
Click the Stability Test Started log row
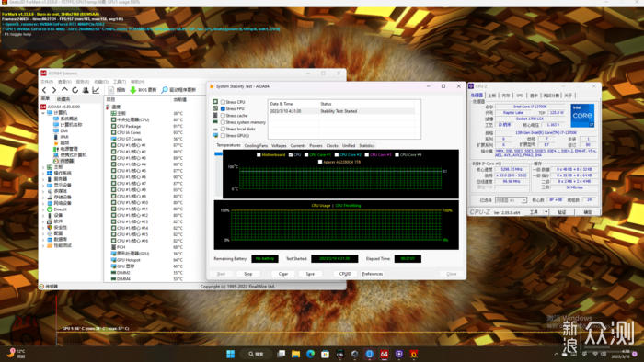(x=341, y=111)
